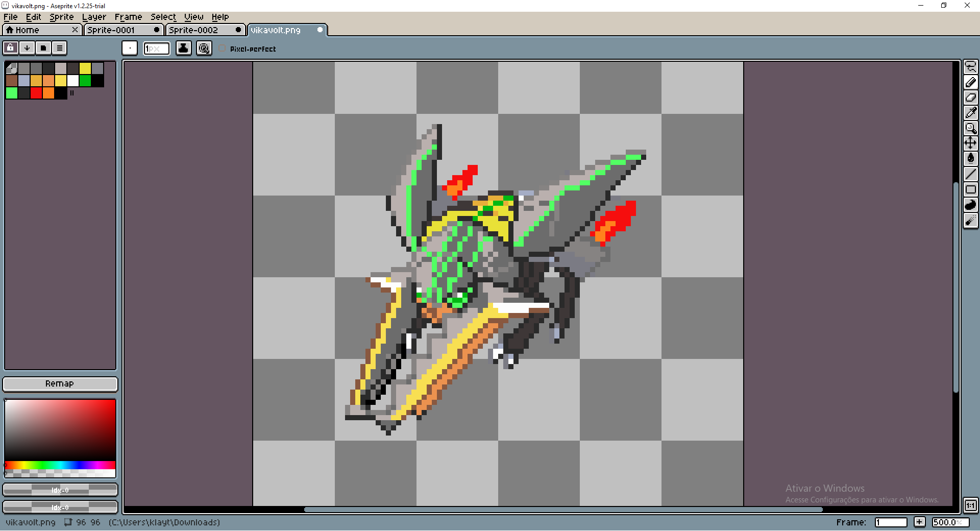
Task: Close the Home tab
Action: 75,30
